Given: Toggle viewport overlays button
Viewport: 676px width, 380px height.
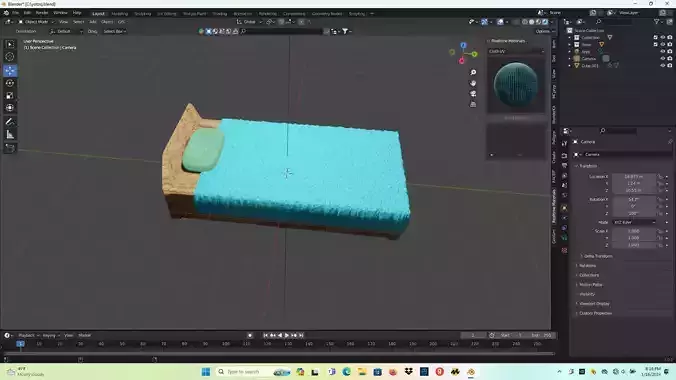Looking at the screenshot, I should click(501, 22).
